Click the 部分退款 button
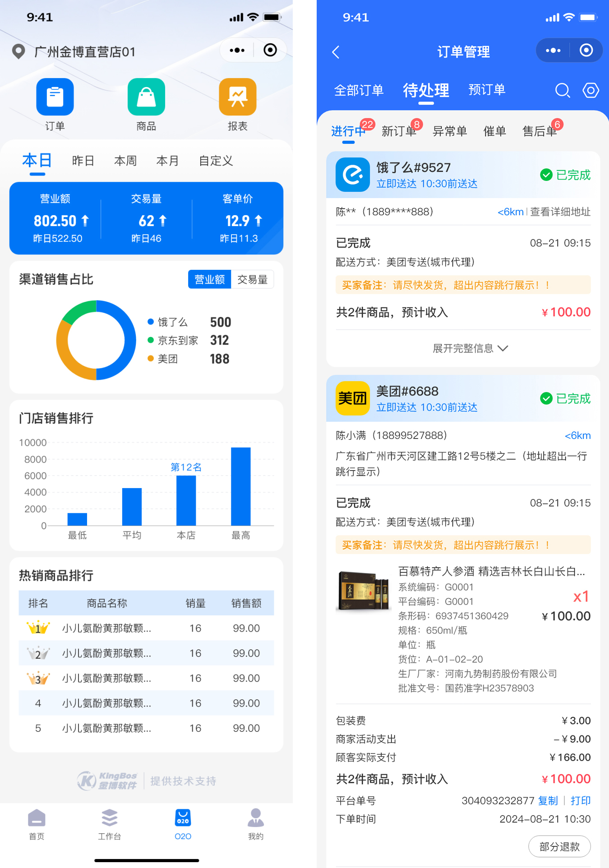Viewport: 609px width, 868px height. pos(559,847)
